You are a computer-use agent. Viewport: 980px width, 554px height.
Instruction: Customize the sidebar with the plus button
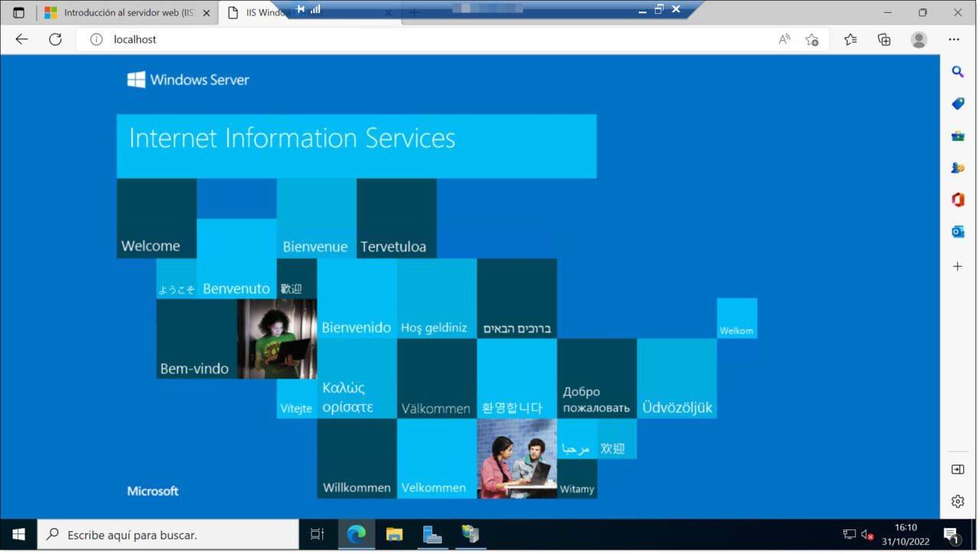(957, 266)
